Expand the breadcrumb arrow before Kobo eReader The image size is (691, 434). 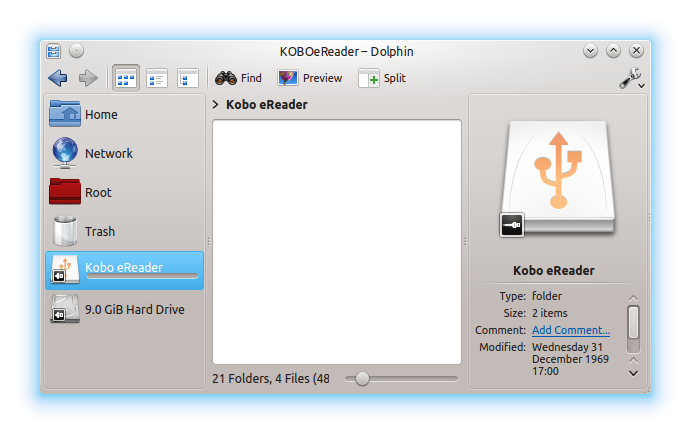(x=217, y=104)
